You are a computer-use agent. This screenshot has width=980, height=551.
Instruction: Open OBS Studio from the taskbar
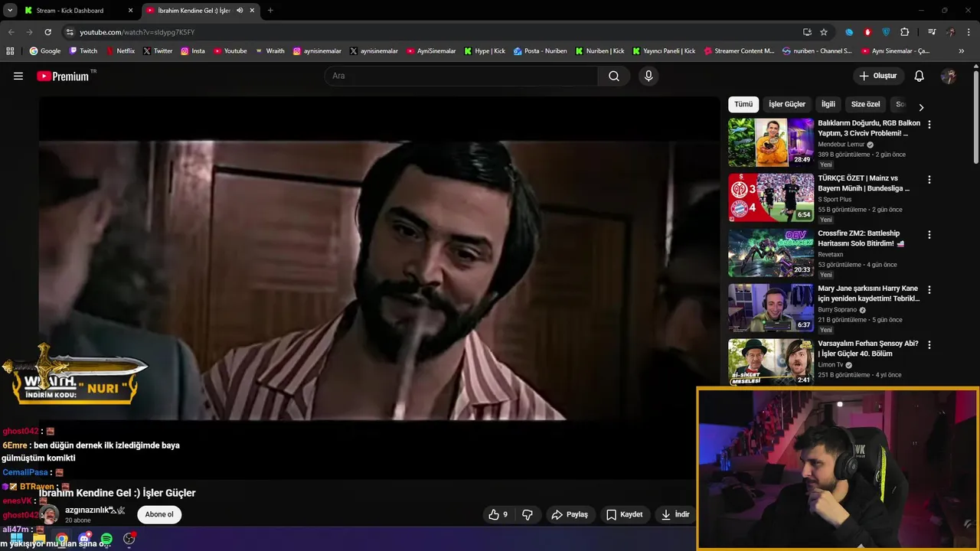click(129, 539)
